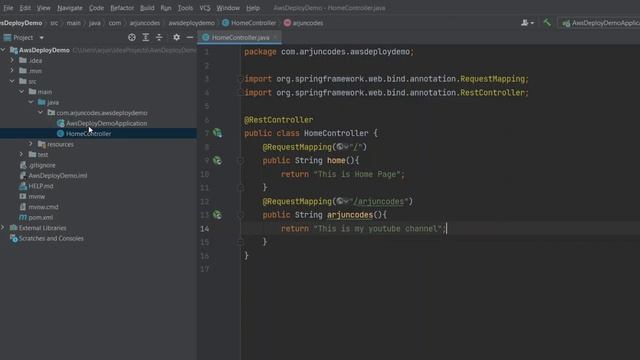Open the Navigate menu

[x=70, y=8]
